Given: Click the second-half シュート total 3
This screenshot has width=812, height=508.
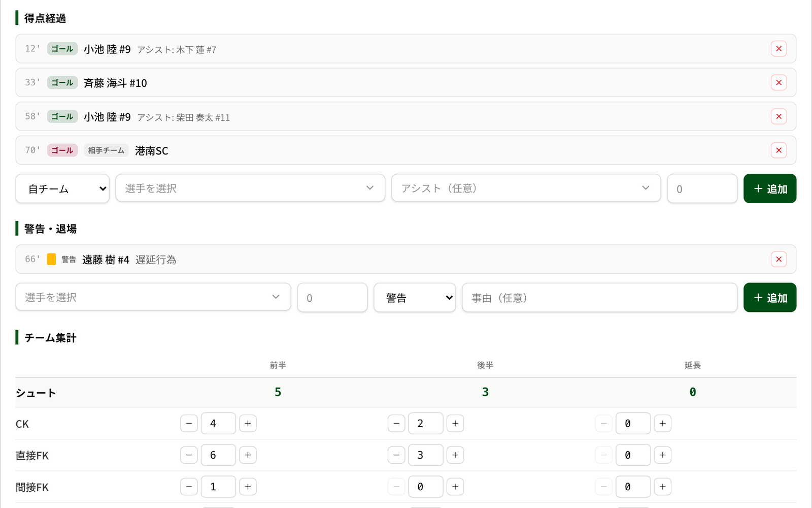Looking at the screenshot, I should coord(485,392).
